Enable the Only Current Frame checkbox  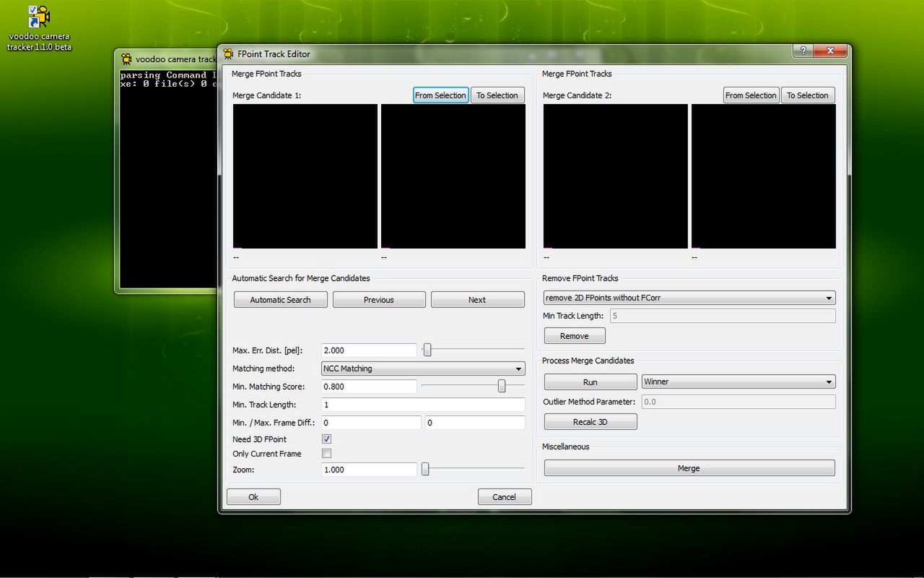pyautogui.click(x=326, y=454)
